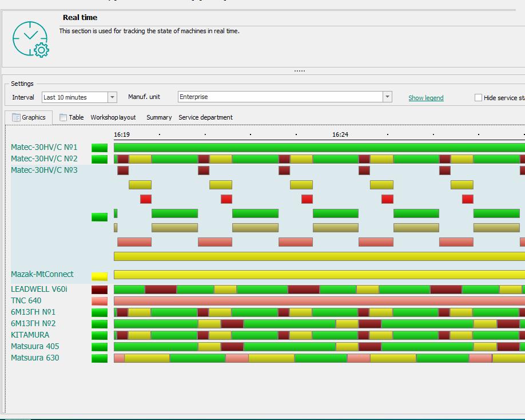Switch to the Table tab
The image size is (525, 420).
[71, 117]
